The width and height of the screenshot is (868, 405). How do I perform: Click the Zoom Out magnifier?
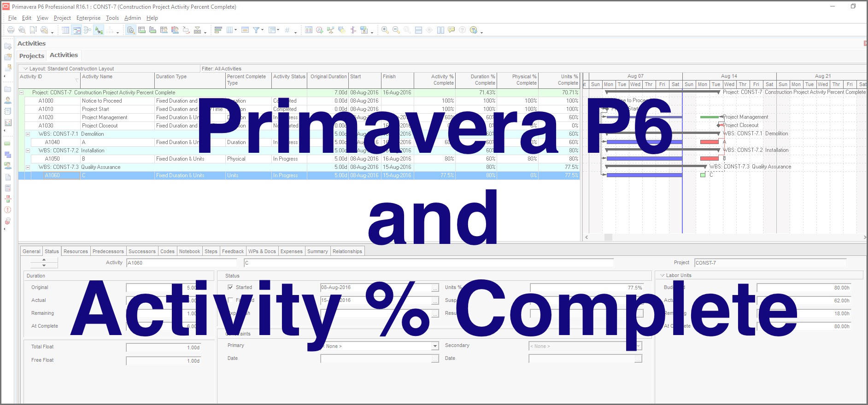tap(396, 30)
